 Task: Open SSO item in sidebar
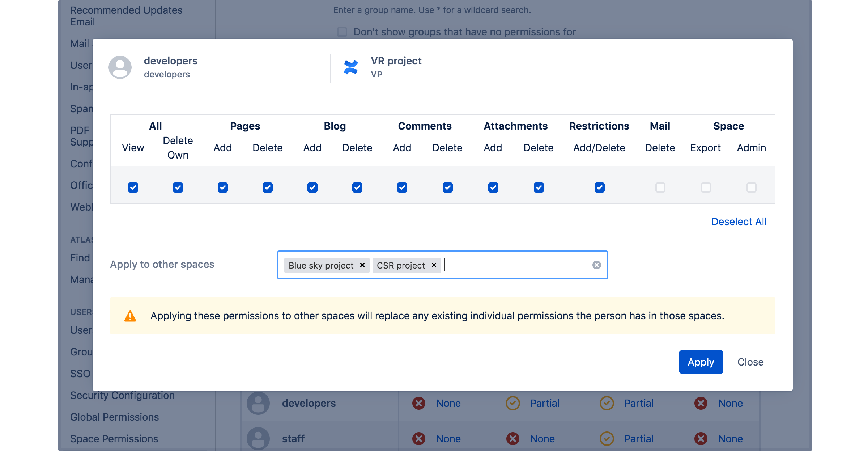pos(80,374)
